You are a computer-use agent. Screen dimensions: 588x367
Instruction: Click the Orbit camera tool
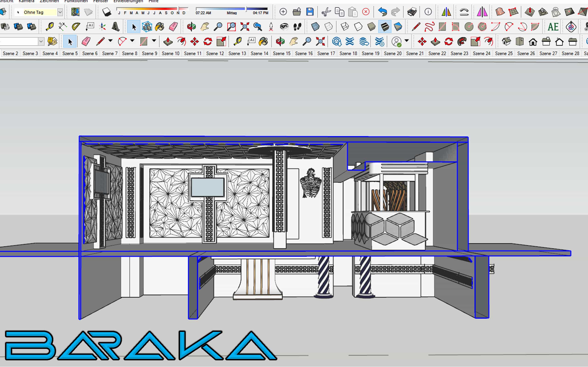(x=191, y=27)
